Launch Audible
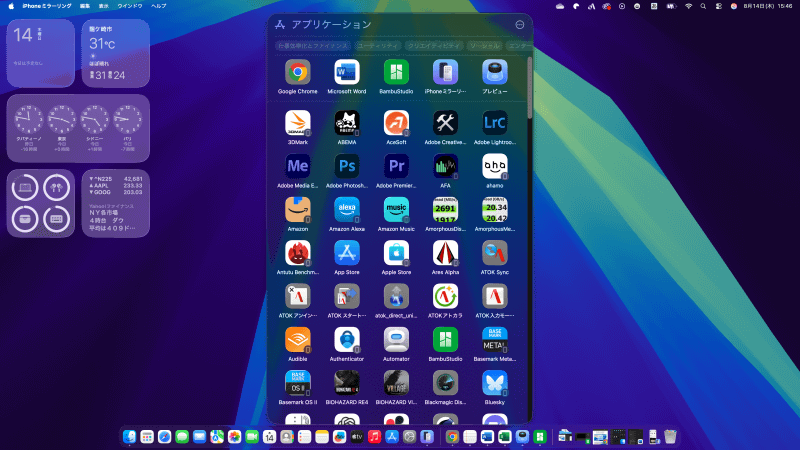The image size is (800, 450). (x=297, y=340)
